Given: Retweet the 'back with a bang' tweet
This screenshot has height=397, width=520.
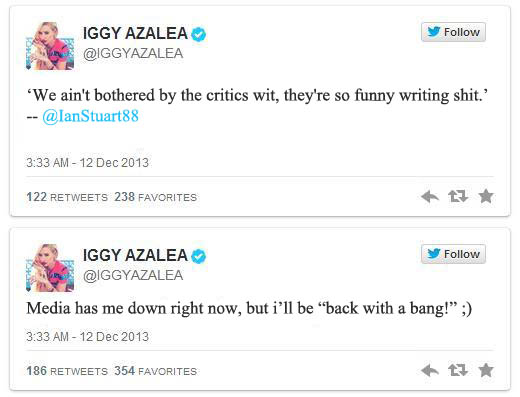Looking at the screenshot, I should [458, 370].
